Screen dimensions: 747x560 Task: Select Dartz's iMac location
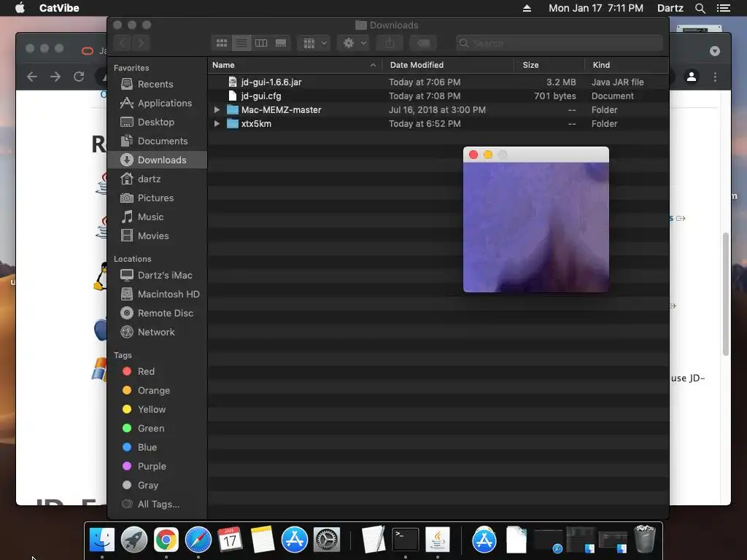tap(158, 275)
